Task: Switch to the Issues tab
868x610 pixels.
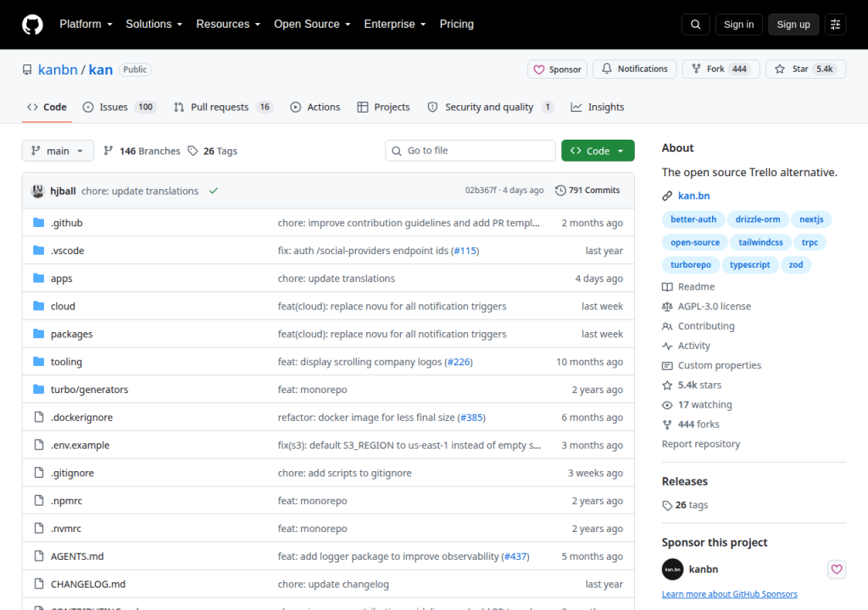Action: pos(120,107)
